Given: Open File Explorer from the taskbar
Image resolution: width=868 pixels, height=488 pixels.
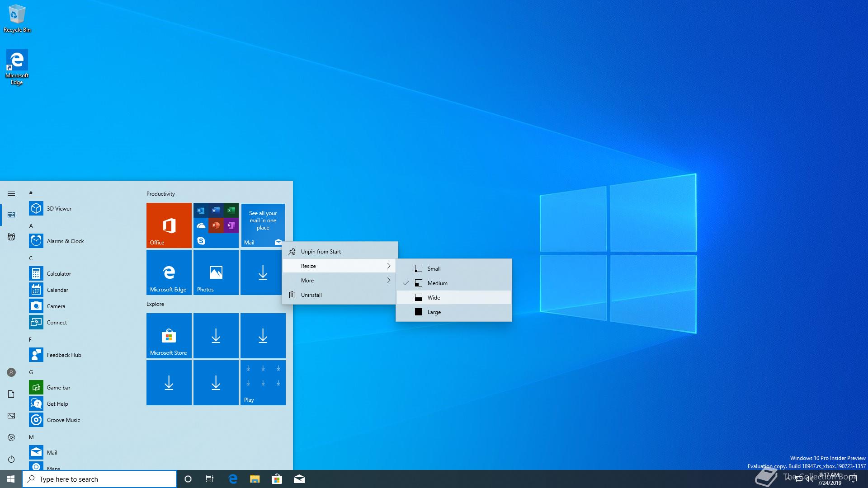Looking at the screenshot, I should point(255,479).
